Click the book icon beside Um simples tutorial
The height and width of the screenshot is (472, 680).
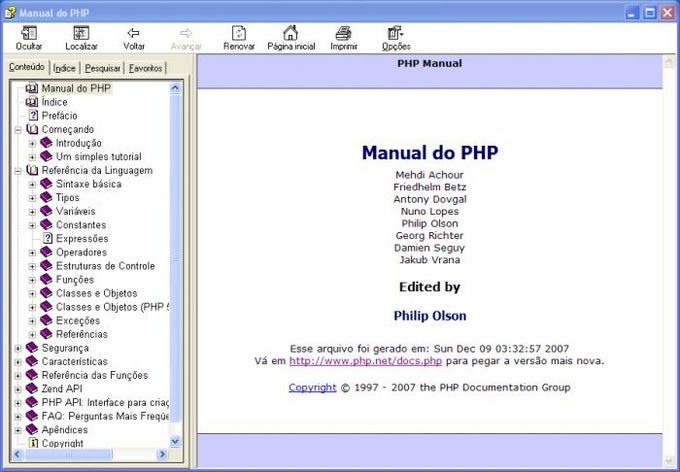click(x=46, y=156)
